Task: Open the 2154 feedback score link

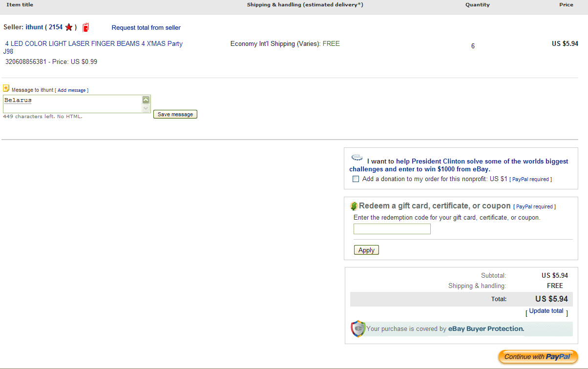Action: [x=56, y=27]
